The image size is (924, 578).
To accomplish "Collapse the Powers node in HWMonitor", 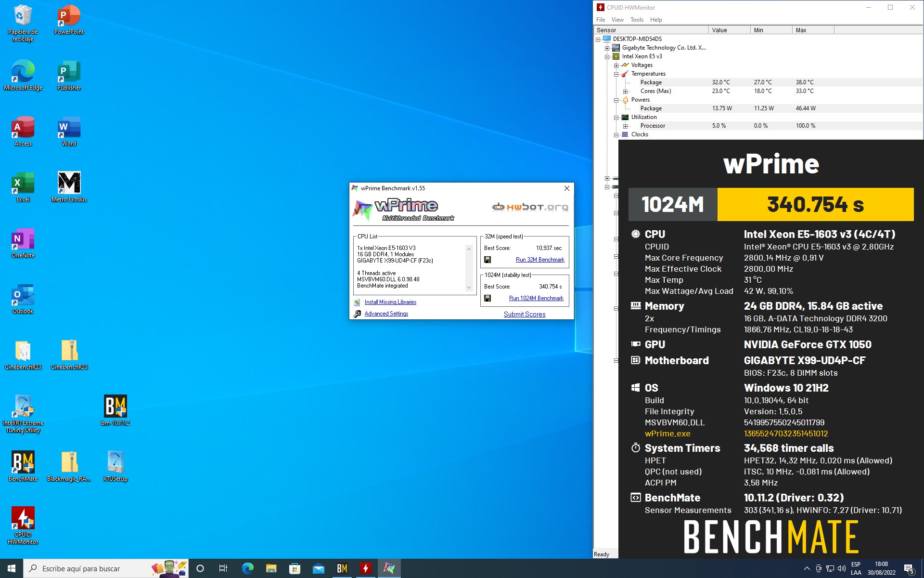I will pos(616,100).
